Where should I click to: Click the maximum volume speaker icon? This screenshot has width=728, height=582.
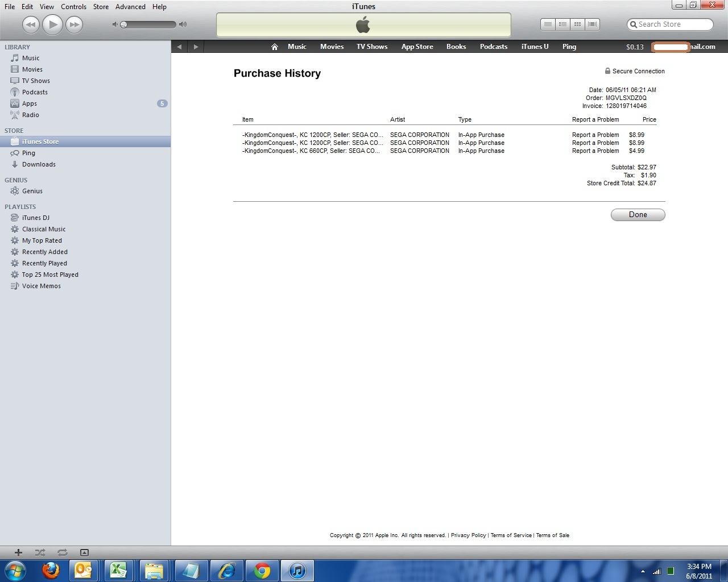click(183, 24)
